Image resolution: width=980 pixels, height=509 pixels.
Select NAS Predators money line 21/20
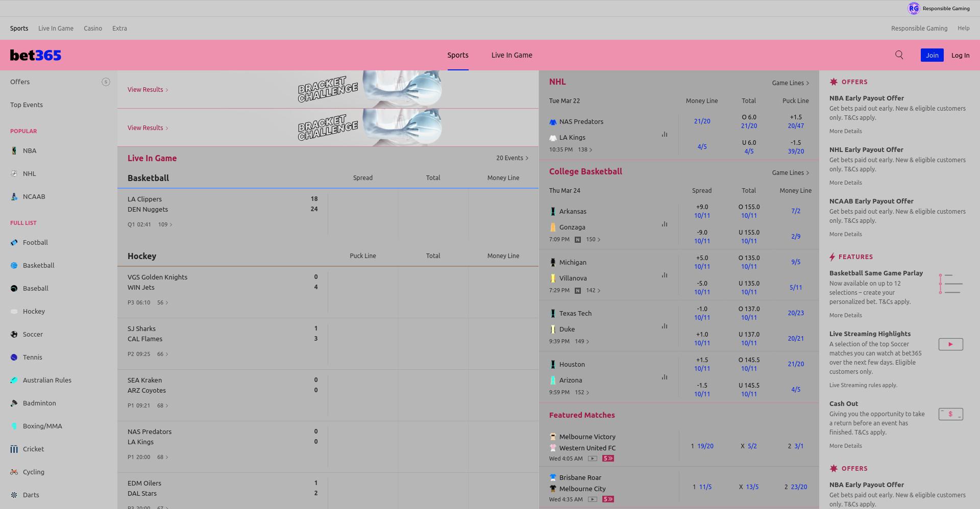tap(702, 121)
